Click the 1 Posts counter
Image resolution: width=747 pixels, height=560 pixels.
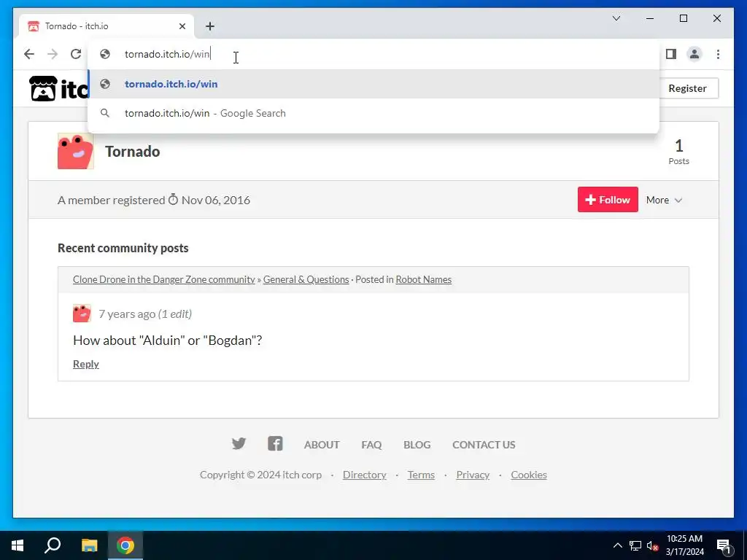(x=678, y=152)
